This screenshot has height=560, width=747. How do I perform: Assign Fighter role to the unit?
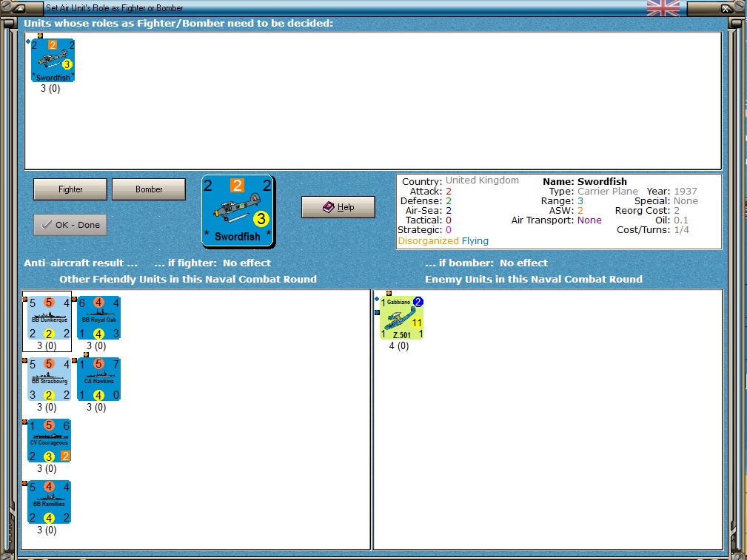point(70,189)
